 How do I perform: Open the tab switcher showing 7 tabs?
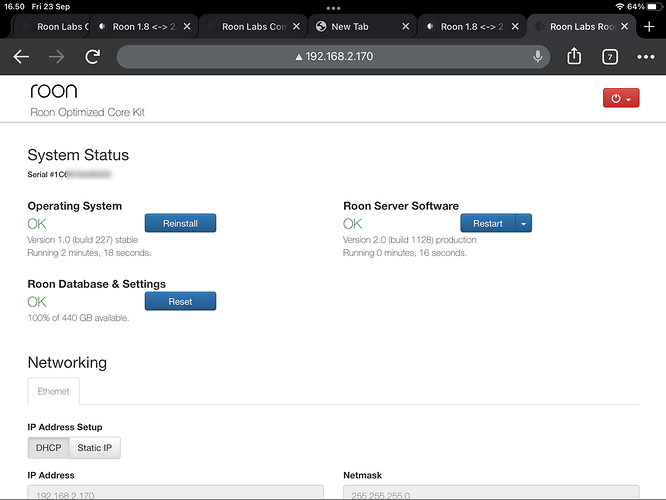coord(610,56)
